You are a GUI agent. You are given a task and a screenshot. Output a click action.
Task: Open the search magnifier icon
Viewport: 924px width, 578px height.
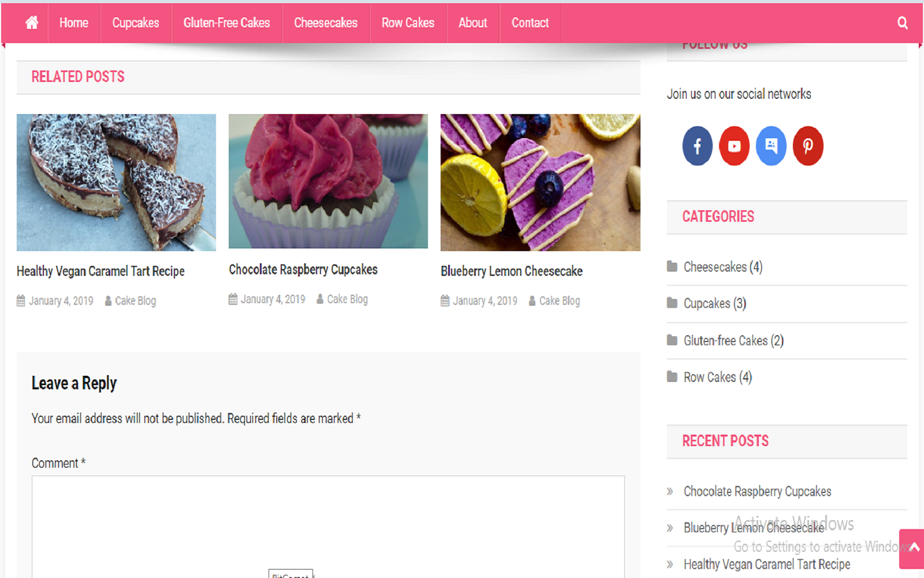tap(902, 23)
